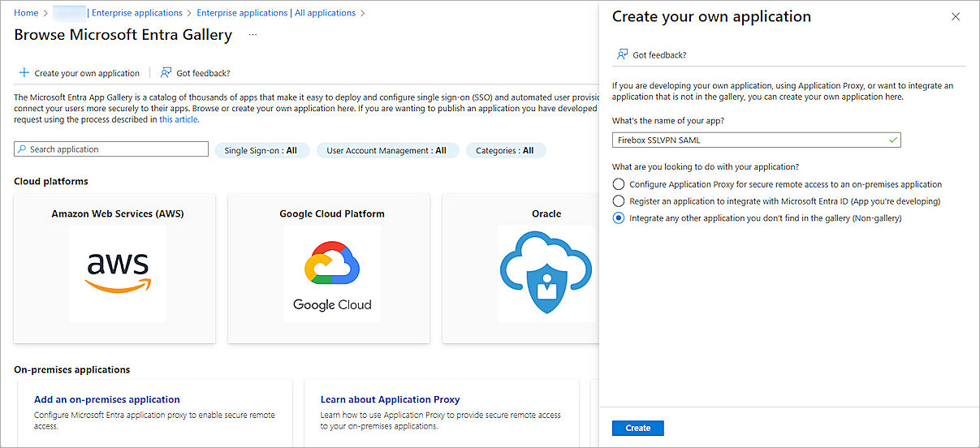980x448 pixels.
Task: Click the plus icon for Create your own application
Action: click(24, 73)
